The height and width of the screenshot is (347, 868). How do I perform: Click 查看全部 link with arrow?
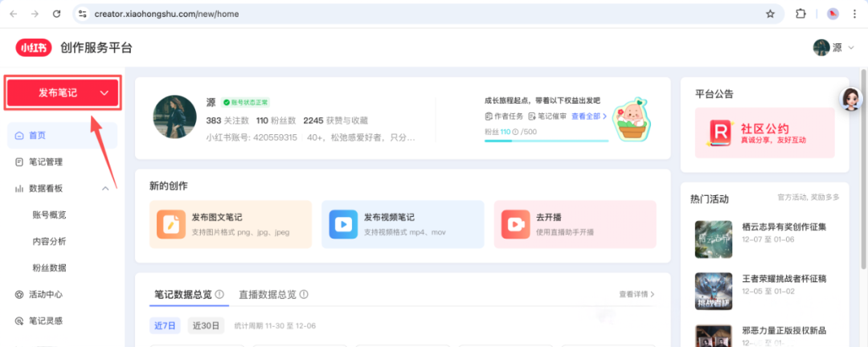(x=590, y=116)
